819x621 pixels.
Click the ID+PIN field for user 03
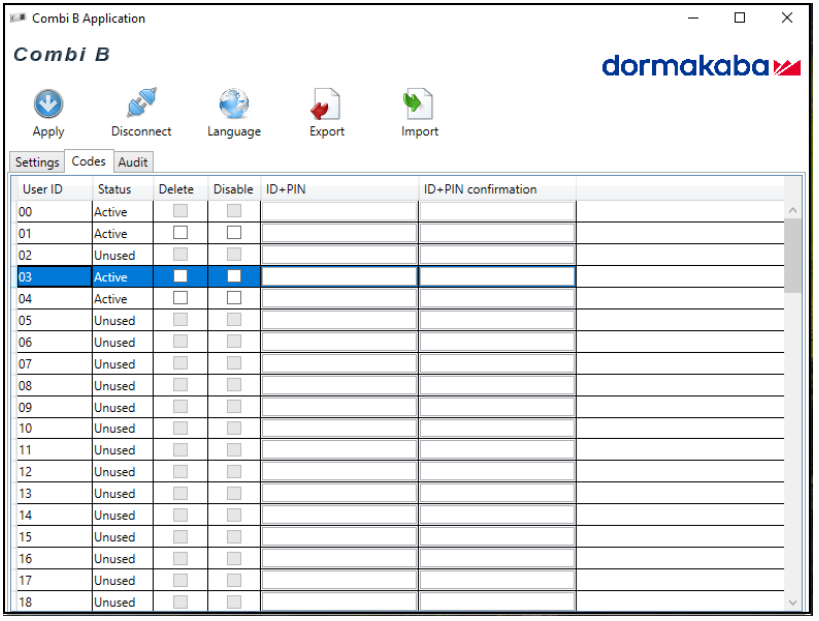click(x=339, y=277)
